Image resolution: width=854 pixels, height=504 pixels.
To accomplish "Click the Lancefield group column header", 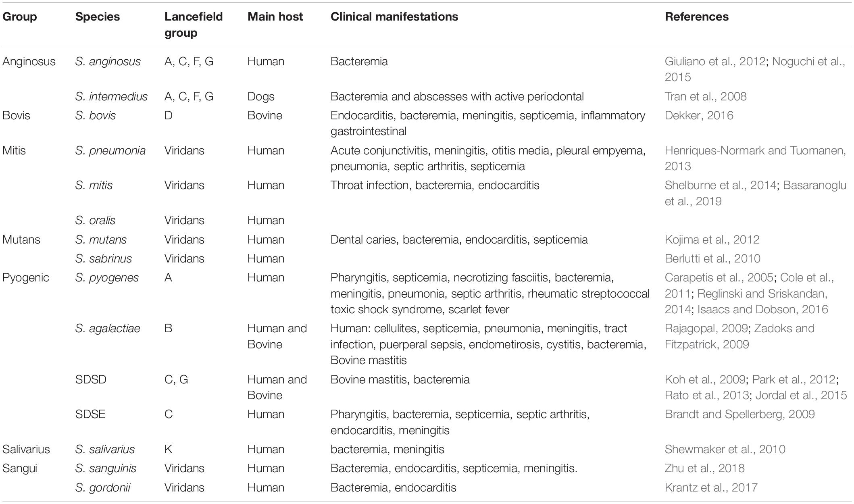I will [194, 25].
